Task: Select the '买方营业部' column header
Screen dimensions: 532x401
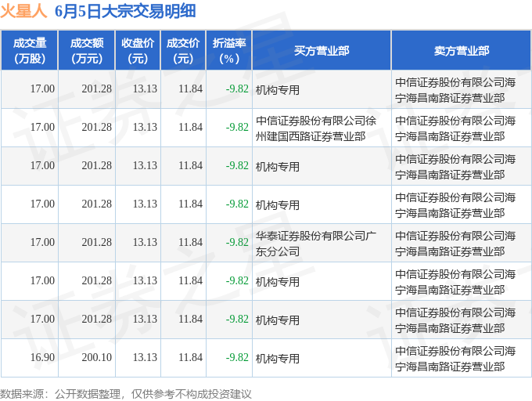Action: (x=322, y=50)
